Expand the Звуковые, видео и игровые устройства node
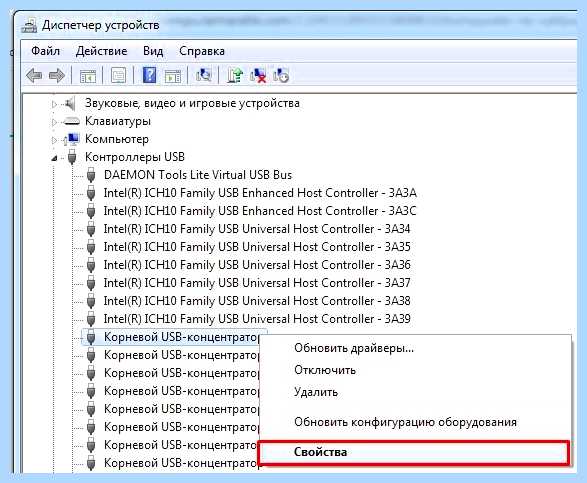 point(54,104)
